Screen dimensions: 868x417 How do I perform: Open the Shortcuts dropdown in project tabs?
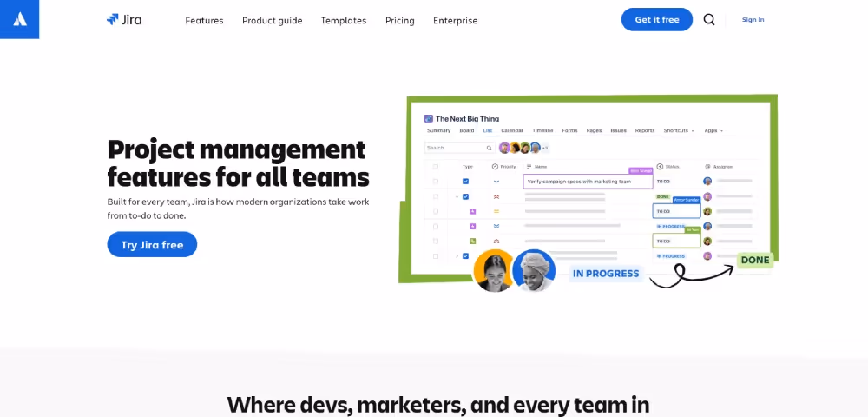(x=679, y=130)
